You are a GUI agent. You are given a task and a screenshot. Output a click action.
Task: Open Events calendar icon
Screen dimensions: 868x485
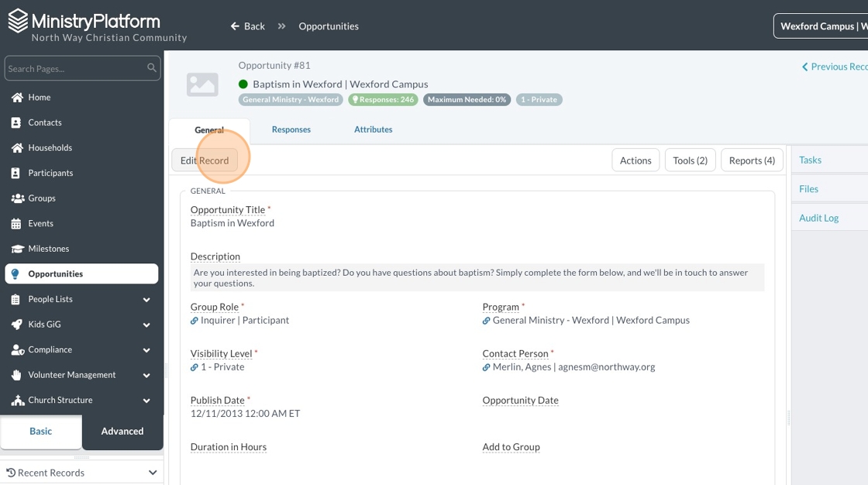16,224
